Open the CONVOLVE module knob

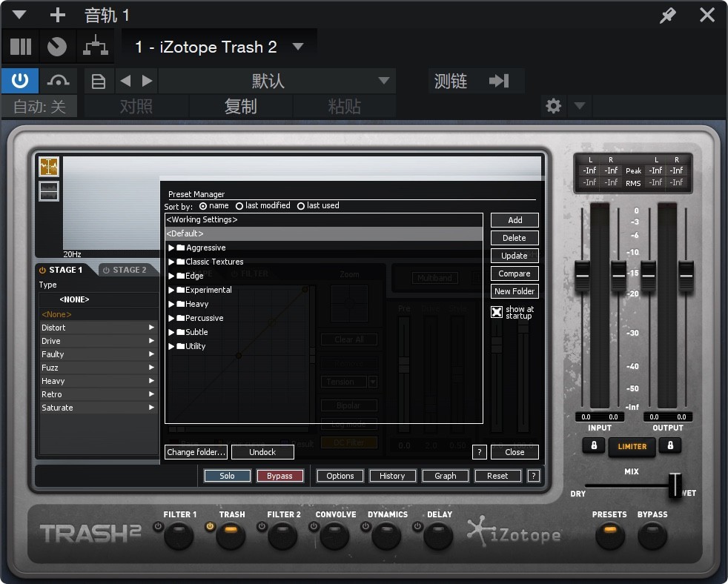(335, 535)
